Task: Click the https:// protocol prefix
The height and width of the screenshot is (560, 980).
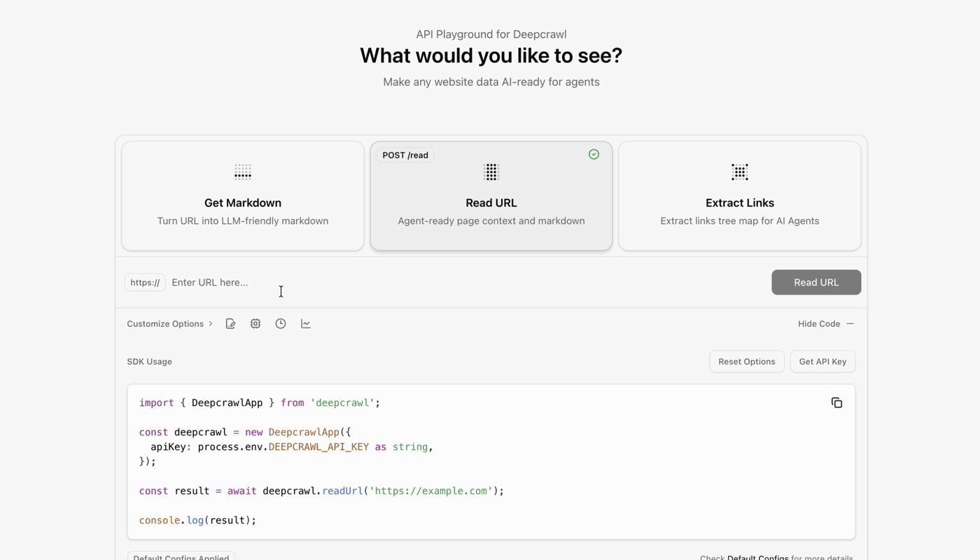Action: [x=145, y=282]
